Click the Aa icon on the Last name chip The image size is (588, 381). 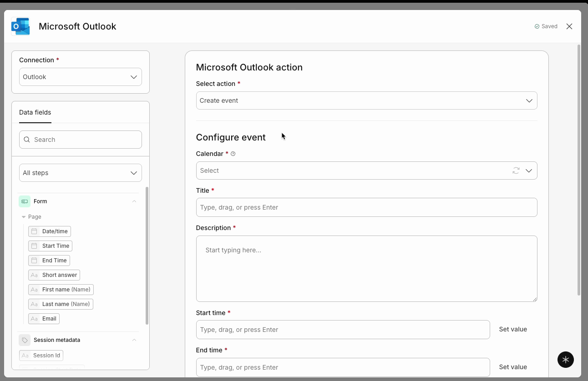click(x=34, y=304)
